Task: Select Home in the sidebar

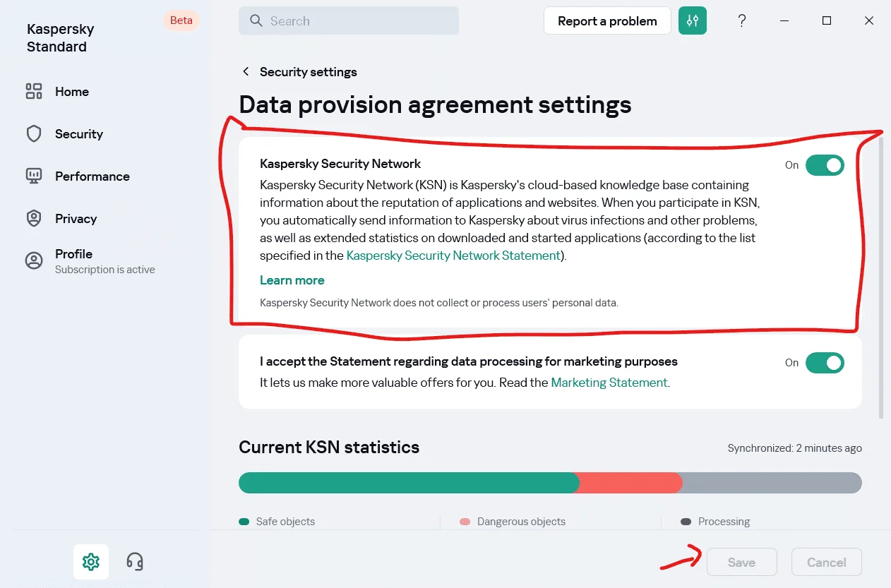Action: pyautogui.click(x=72, y=91)
